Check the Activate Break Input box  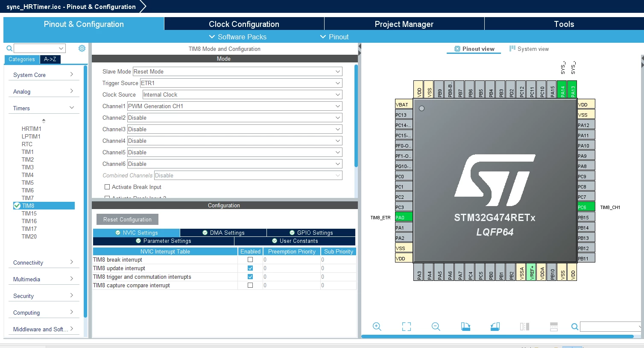tap(107, 187)
